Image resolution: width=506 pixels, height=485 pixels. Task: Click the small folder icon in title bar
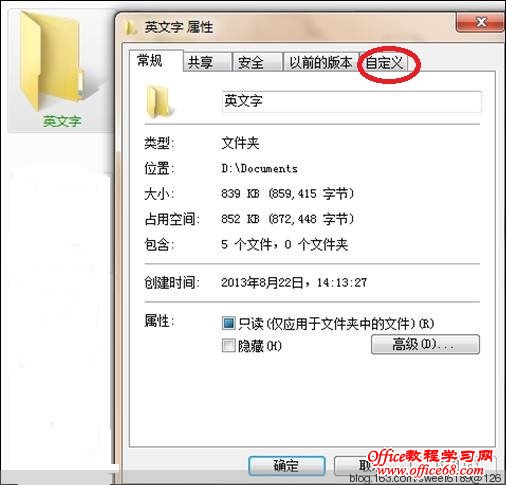pos(130,27)
